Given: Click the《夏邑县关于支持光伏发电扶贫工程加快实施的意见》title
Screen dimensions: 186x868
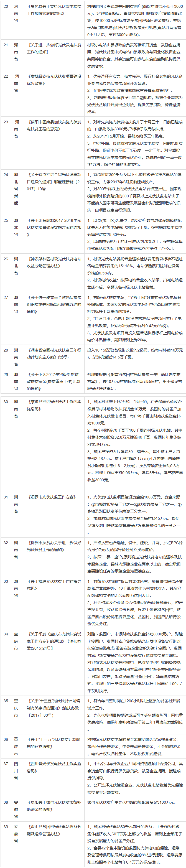Looking at the screenshot, I should click(54, 10).
